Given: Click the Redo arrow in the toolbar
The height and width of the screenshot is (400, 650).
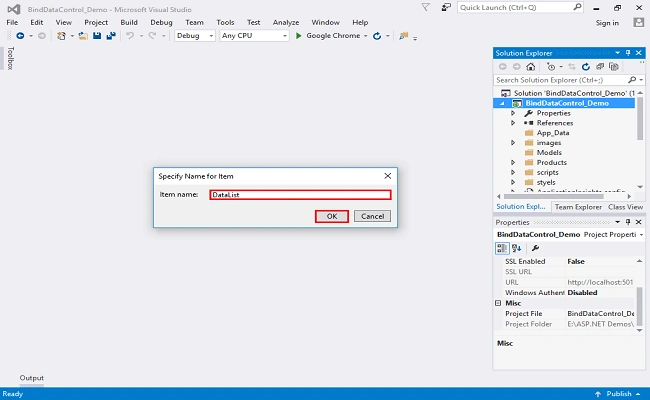Looking at the screenshot, I should 153,36.
